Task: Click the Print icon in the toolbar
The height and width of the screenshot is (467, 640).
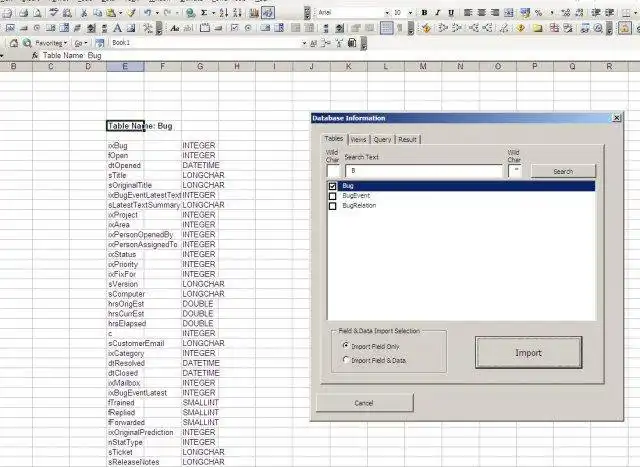Action: point(24,13)
